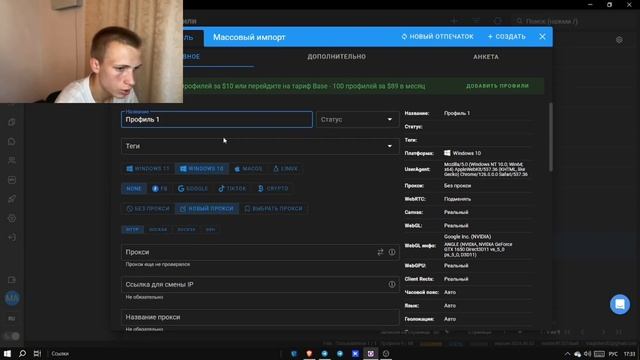The width and height of the screenshot is (640, 360).
Task: Switch the RU language selector in sidebar
Action: 12,318
